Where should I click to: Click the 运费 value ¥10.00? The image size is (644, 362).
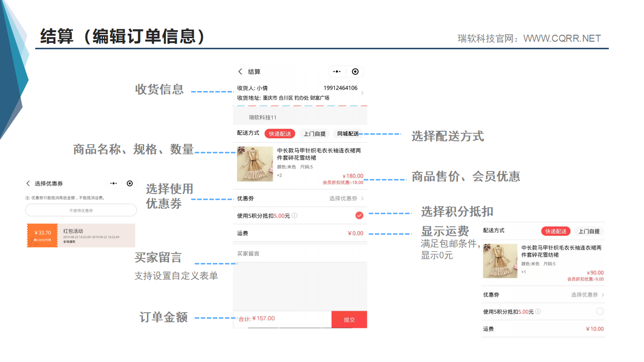tap(595, 329)
